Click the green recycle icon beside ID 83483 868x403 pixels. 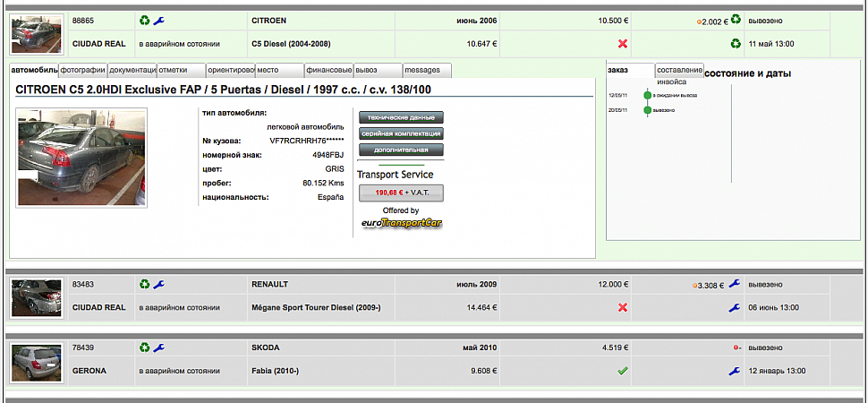pyautogui.click(x=144, y=284)
